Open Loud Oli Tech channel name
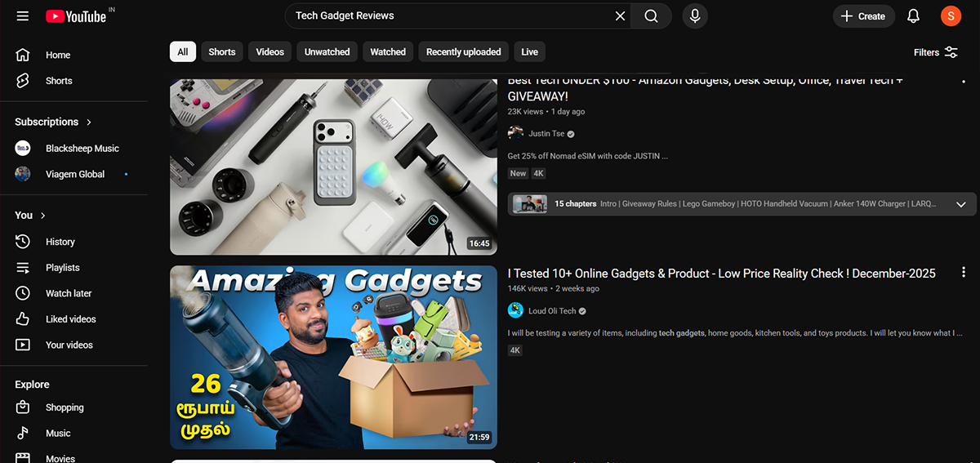Viewport: 980px width, 463px height. [x=552, y=311]
